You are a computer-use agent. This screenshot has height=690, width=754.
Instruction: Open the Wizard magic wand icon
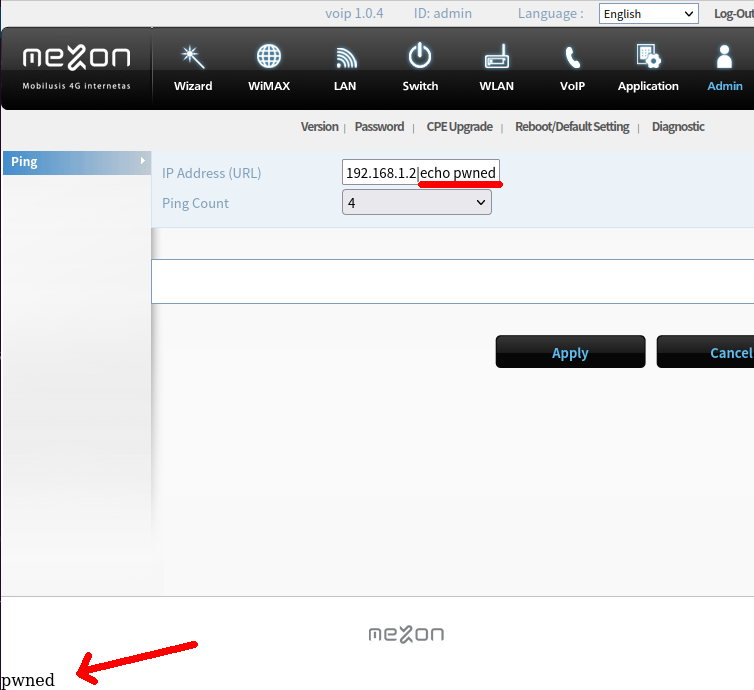point(193,57)
